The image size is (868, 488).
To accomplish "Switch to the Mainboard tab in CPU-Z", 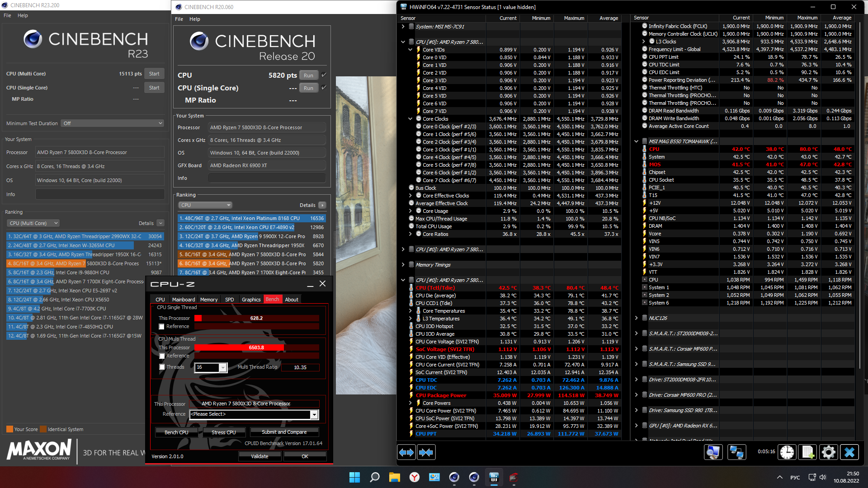I will coord(183,300).
